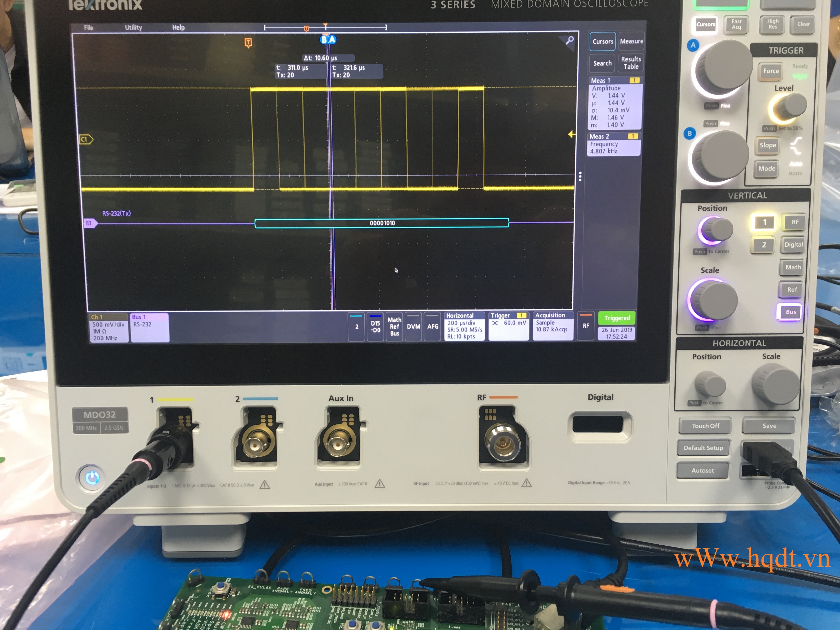The image size is (840, 630).
Task: Click the decoded bus value 00001010
Action: point(382,223)
